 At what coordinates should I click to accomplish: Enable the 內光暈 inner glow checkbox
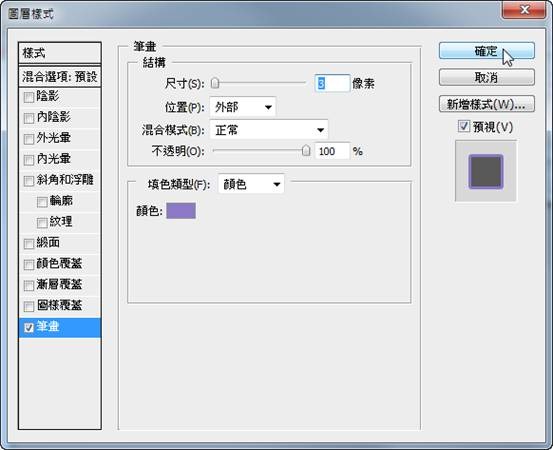(29, 160)
